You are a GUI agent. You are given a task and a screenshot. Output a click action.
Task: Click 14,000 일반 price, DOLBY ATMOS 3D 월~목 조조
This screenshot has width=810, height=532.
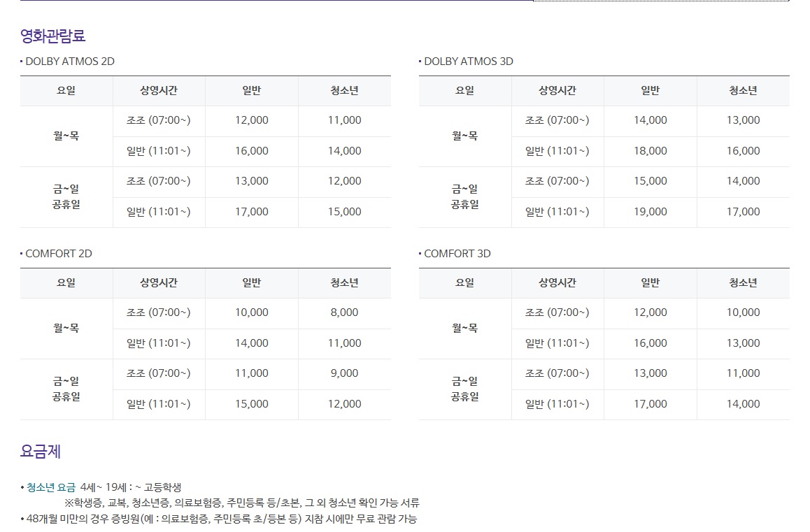[x=651, y=120]
